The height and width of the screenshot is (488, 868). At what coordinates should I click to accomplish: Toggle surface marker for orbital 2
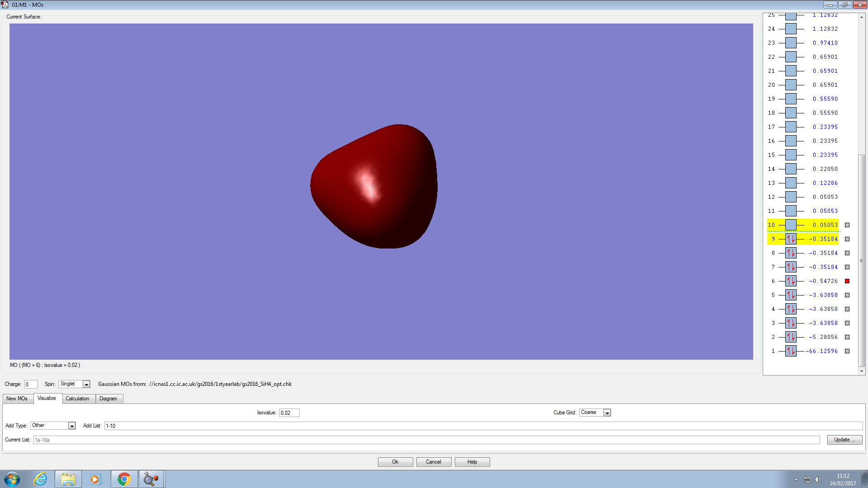847,337
